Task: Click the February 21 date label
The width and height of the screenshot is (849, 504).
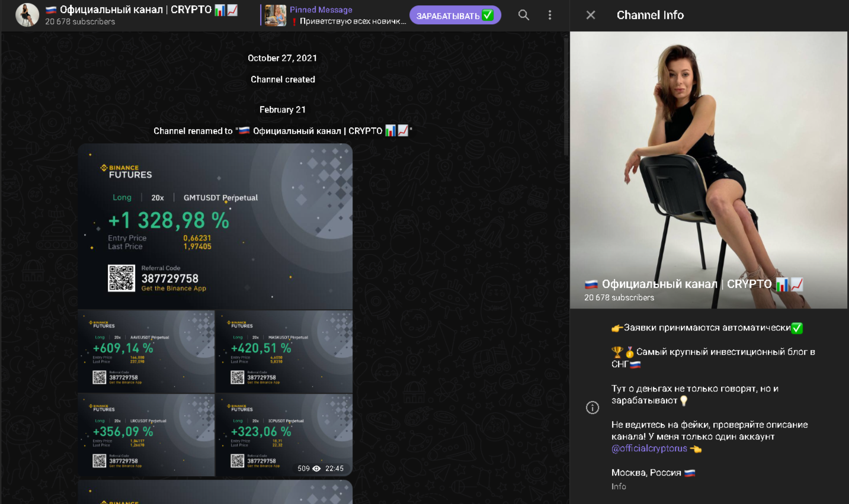Action: click(x=283, y=110)
